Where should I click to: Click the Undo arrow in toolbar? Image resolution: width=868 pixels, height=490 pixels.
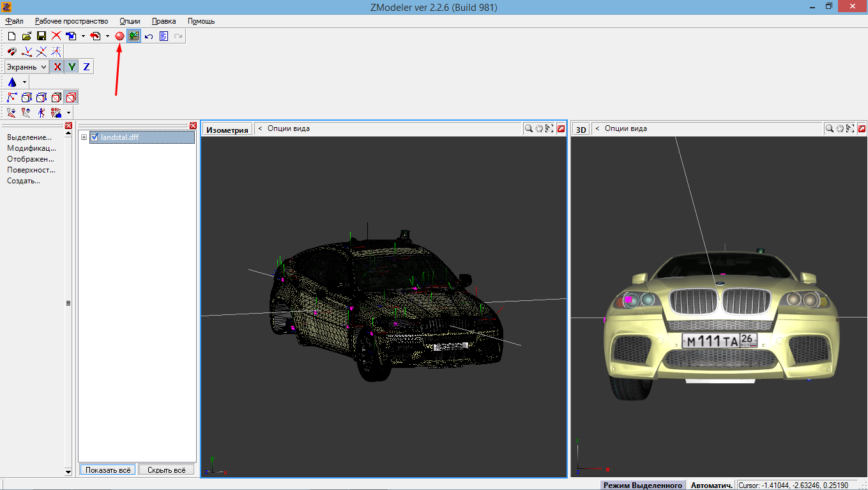[149, 36]
